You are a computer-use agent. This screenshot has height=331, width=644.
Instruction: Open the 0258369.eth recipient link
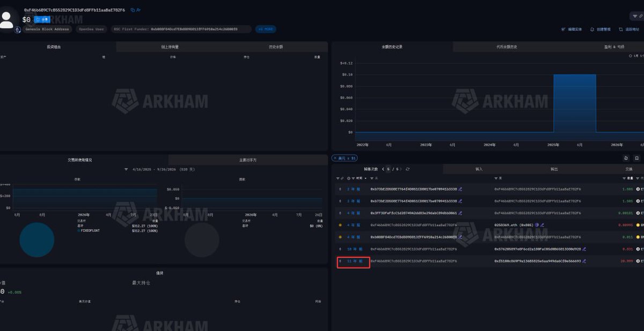pyautogui.click(x=514, y=225)
